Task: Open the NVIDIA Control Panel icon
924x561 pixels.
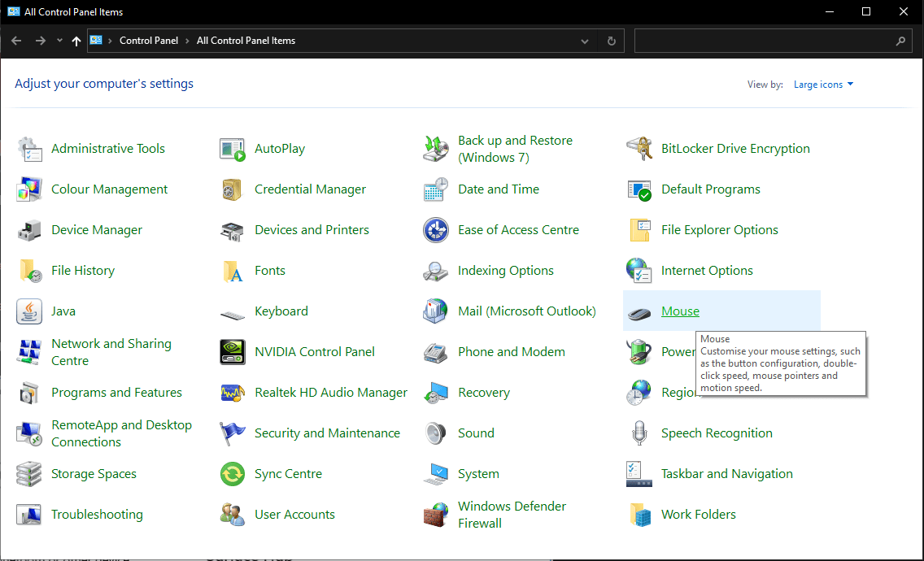Action: 315,351
